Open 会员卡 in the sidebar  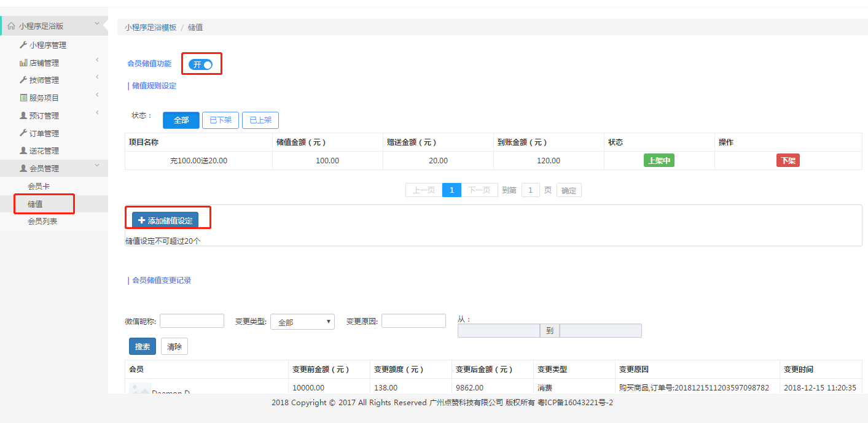click(39, 186)
